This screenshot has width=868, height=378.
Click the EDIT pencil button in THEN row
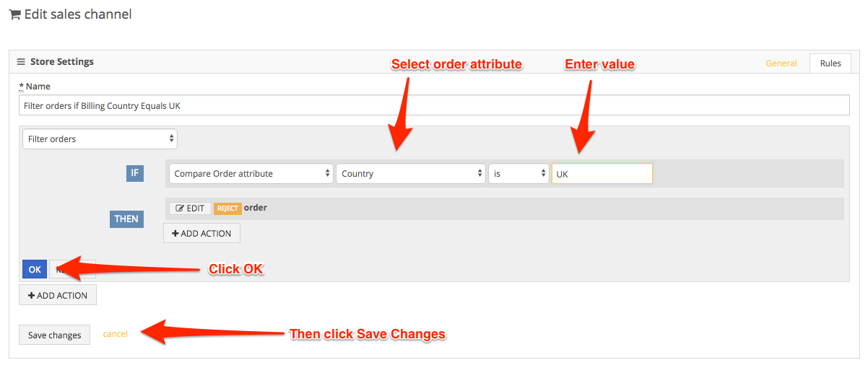click(191, 208)
